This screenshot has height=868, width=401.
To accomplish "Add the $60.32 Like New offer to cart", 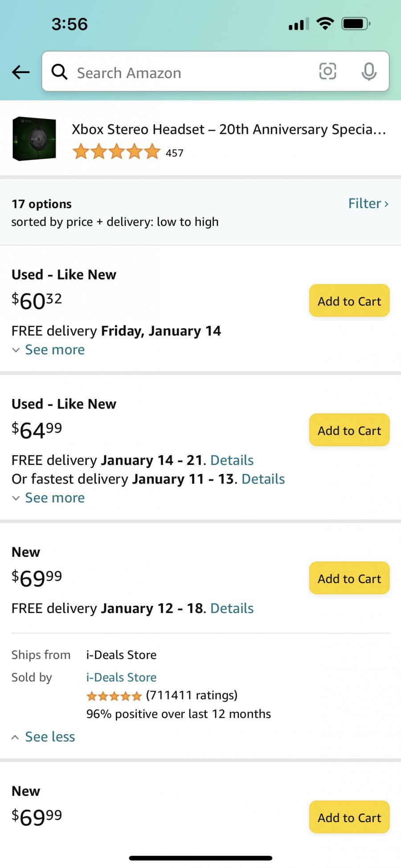I will pos(349,301).
